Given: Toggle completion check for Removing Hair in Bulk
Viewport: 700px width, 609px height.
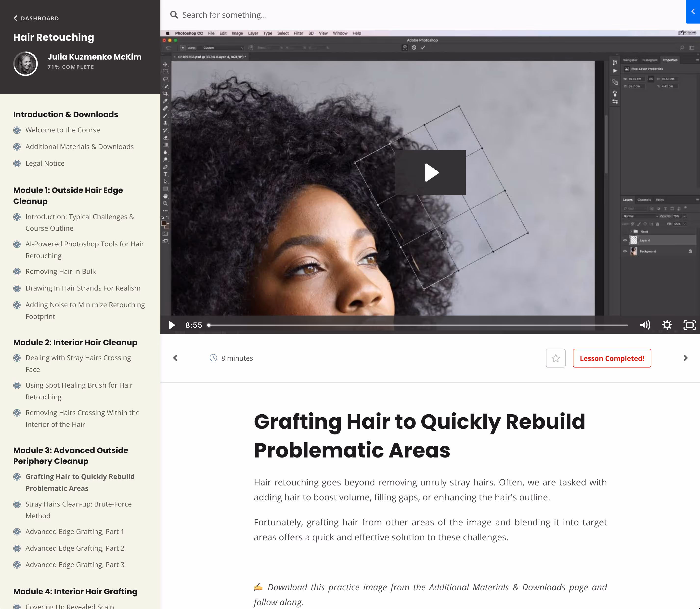Looking at the screenshot, I should tap(17, 272).
